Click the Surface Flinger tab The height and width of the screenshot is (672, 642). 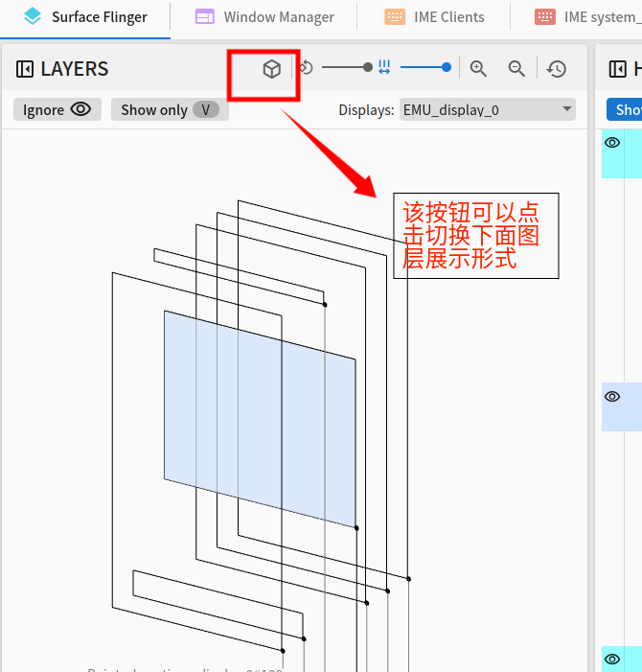click(84, 18)
